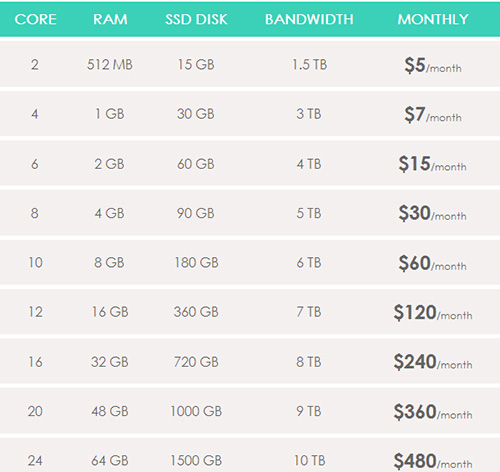
Task: Click the 8 TB bandwidth cell
Action: (309, 362)
